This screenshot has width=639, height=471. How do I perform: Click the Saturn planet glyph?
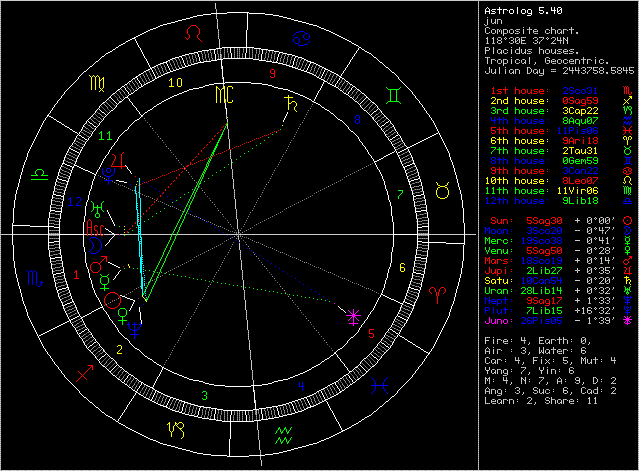(x=292, y=103)
